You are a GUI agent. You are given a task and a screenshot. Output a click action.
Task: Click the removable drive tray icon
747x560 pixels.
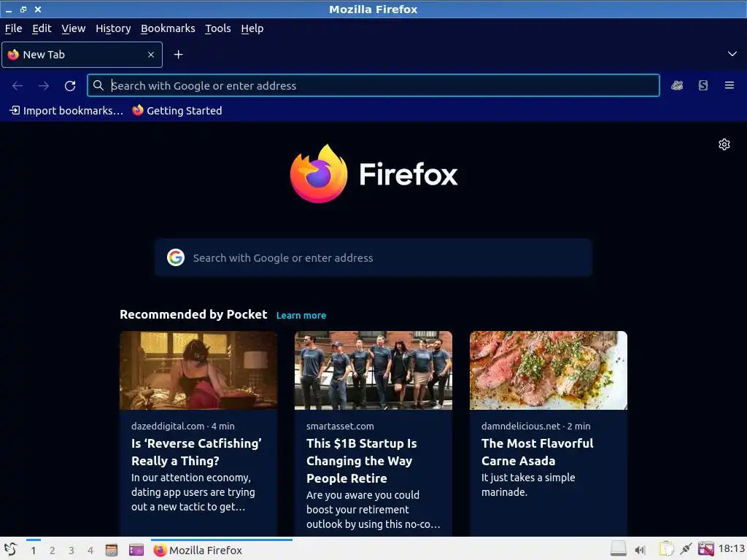pos(619,549)
